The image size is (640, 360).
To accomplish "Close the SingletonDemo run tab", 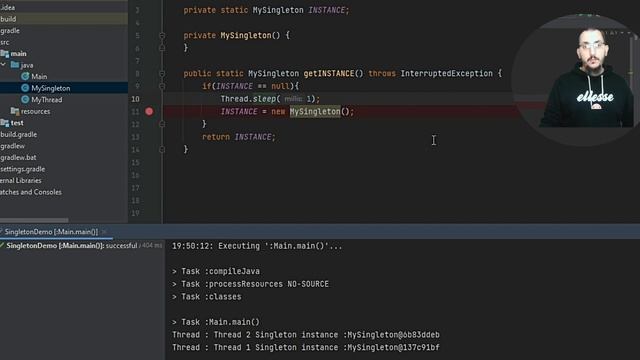I will coord(104,232).
